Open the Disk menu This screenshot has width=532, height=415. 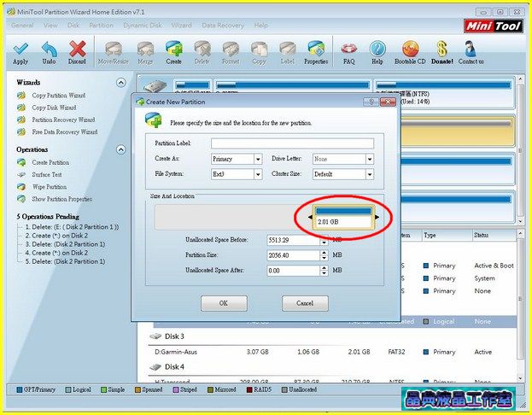pos(73,25)
